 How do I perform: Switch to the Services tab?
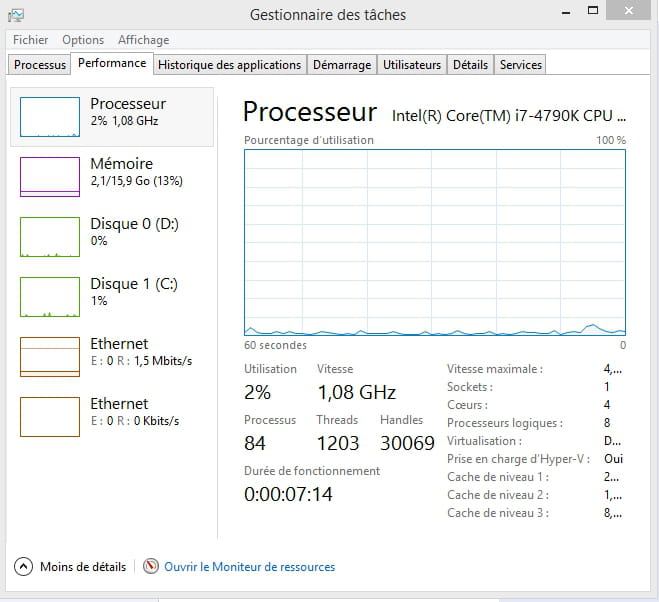pyautogui.click(x=520, y=65)
